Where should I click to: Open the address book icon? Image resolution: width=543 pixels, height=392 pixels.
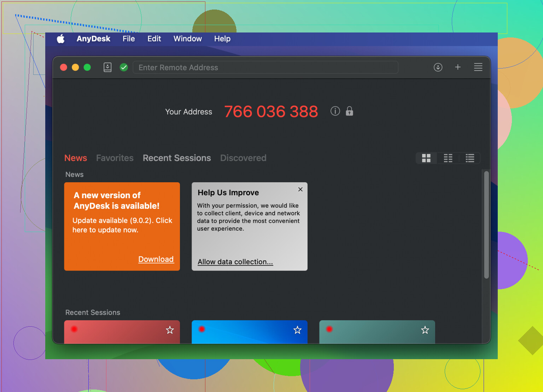[x=107, y=67]
